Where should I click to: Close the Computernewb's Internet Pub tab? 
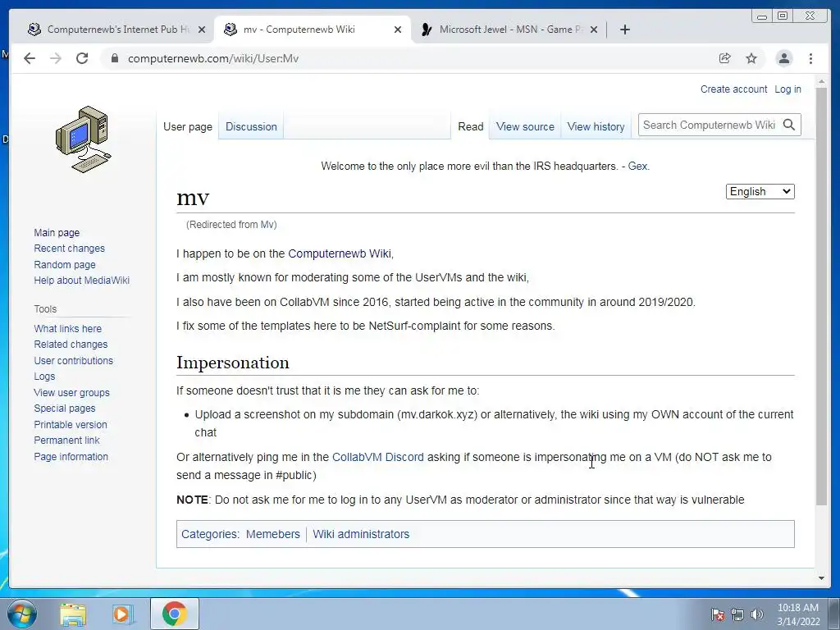tap(202, 30)
